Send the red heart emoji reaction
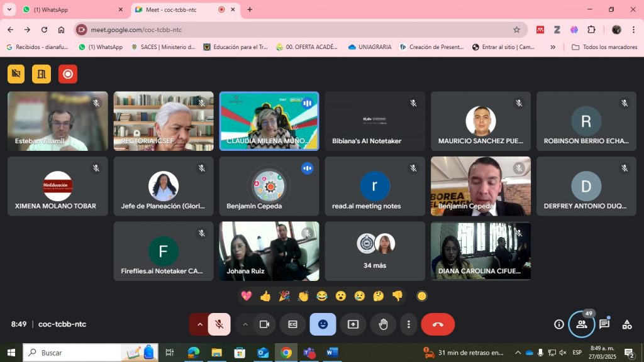Screen dimensions: 644x362 coord(246,296)
